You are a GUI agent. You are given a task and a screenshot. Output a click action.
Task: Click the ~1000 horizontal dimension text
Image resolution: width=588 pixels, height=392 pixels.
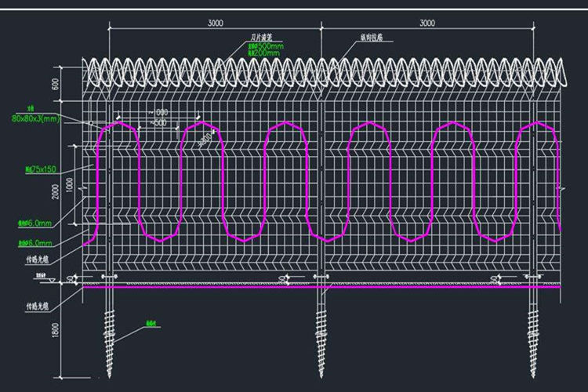point(159,111)
